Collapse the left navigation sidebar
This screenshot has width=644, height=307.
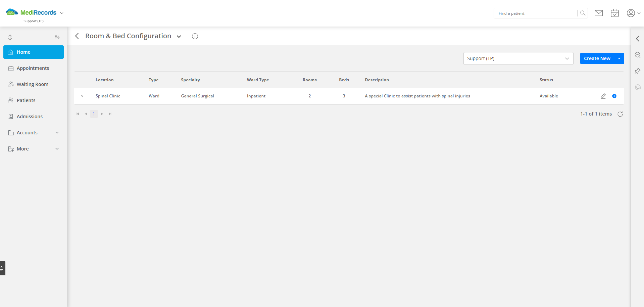(57, 37)
